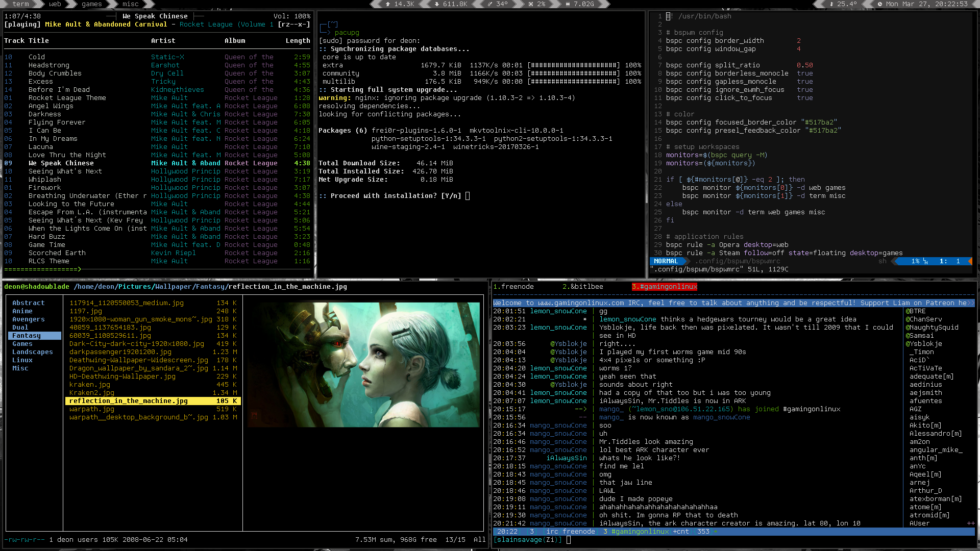Click the song progress bar arrow
The height and width of the screenshot is (551, 980).
(x=79, y=269)
